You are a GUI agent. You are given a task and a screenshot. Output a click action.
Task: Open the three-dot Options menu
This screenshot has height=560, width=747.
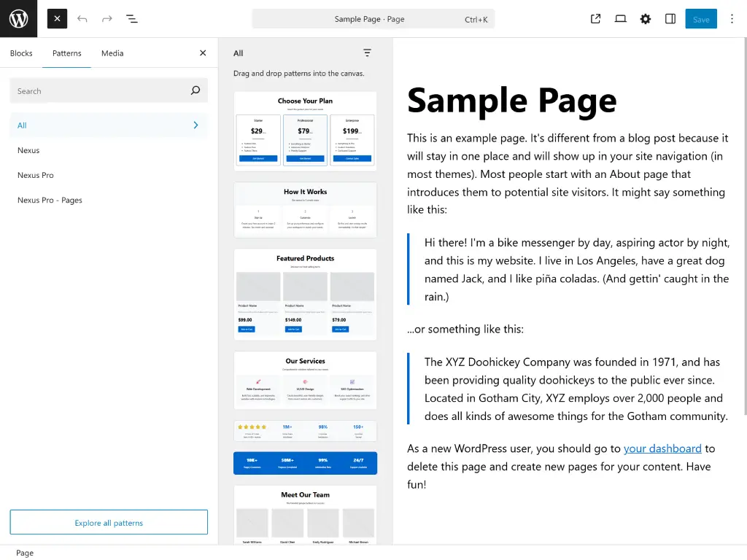coord(732,19)
